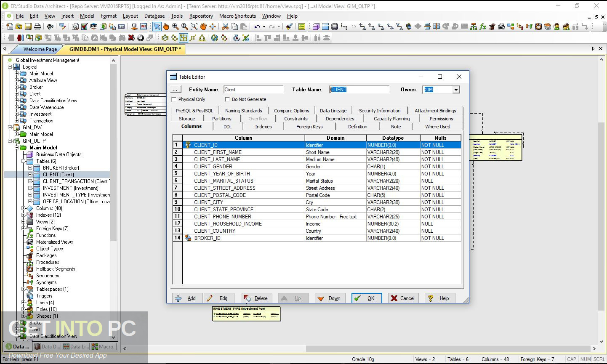The height and width of the screenshot is (364, 607).
Task: Open the Repository menu
Action: tap(201, 16)
